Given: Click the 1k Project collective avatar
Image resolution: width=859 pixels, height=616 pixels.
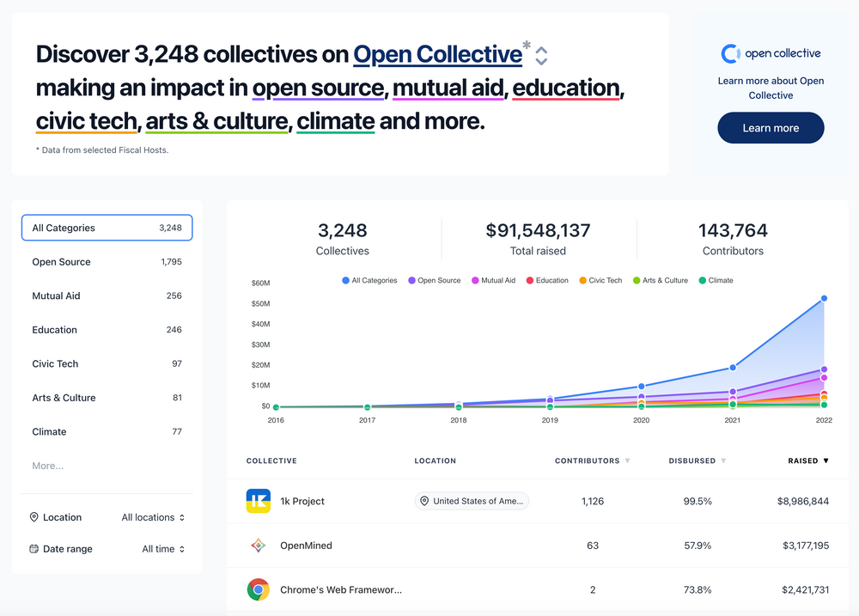Looking at the screenshot, I should [x=258, y=501].
